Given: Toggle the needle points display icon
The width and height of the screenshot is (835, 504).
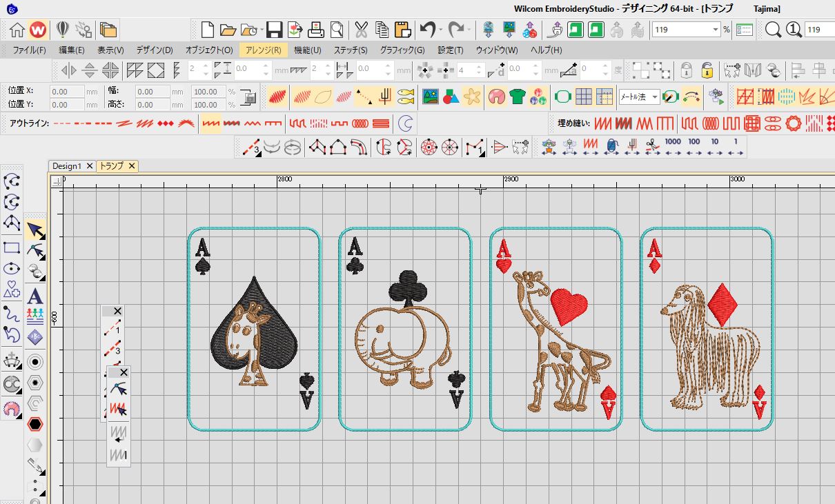Looking at the screenshot, I should tap(385, 97).
